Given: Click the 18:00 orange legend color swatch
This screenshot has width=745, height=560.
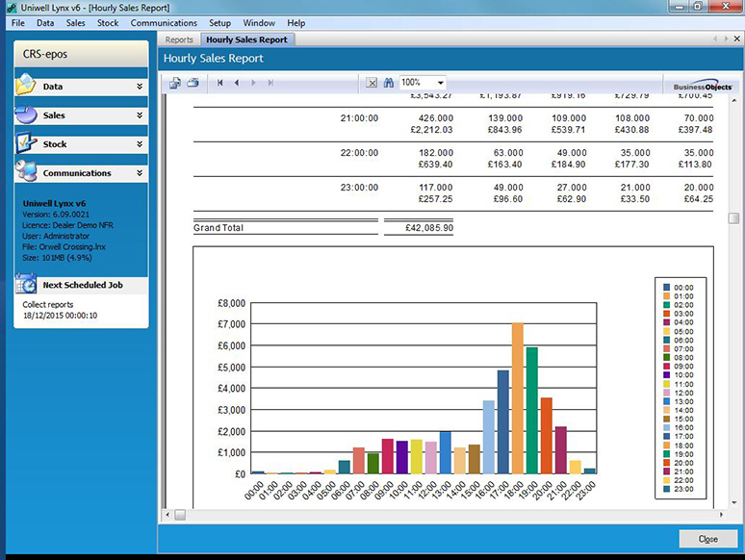Looking at the screenshot, I should point(665,445).
